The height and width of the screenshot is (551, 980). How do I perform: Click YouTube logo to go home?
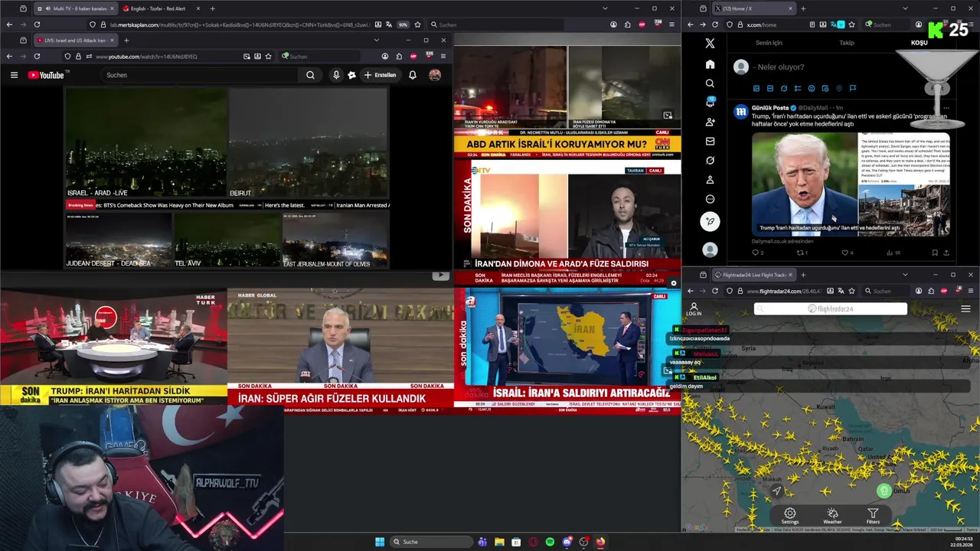coord(47,75)
